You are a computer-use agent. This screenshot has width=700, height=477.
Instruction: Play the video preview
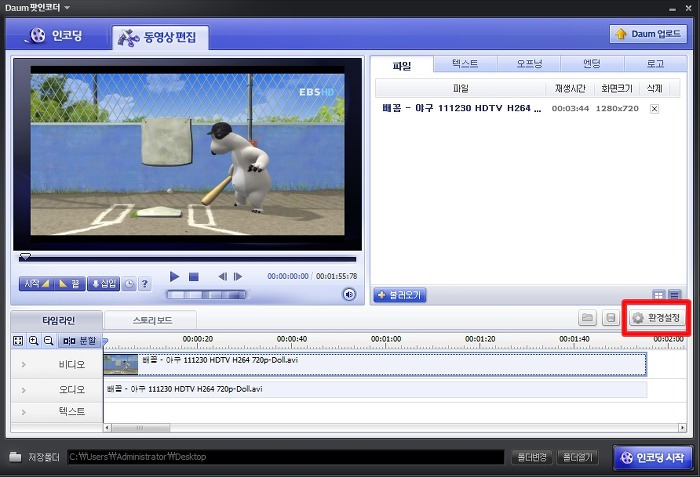point(174,276)
